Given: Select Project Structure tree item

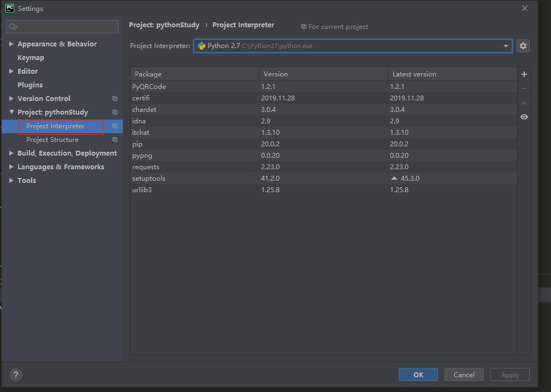Looking at the screenshot, I should pyautogui.click(x=52, y=140).
